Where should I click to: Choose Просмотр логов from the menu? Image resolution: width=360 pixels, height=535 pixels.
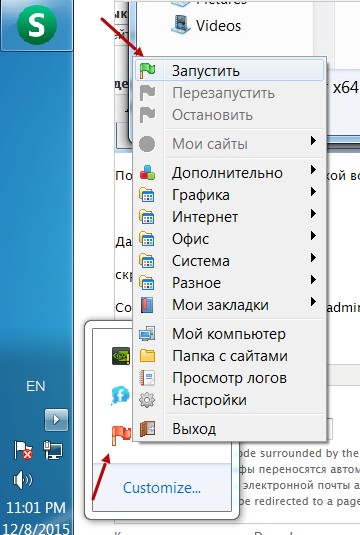click(229, 378)
